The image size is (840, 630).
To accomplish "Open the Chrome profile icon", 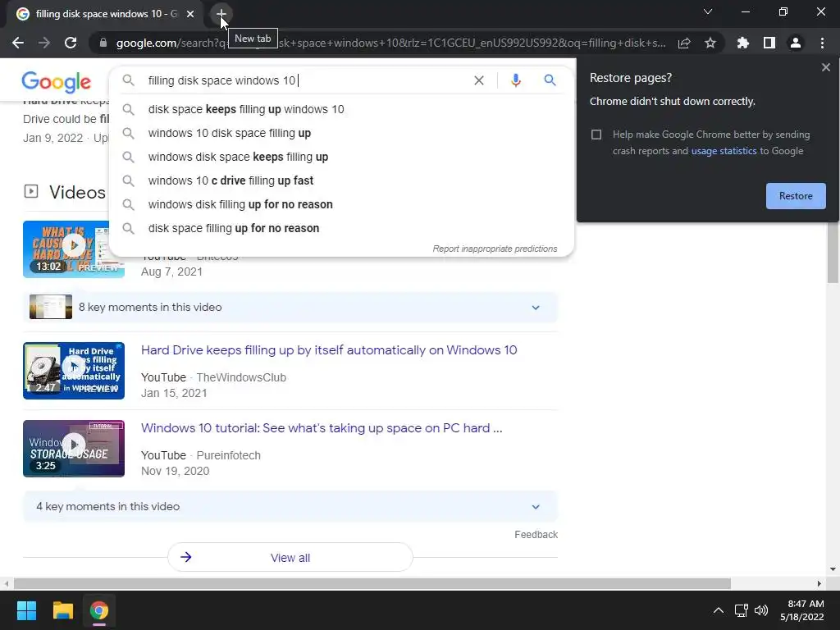I will [796, 43].
